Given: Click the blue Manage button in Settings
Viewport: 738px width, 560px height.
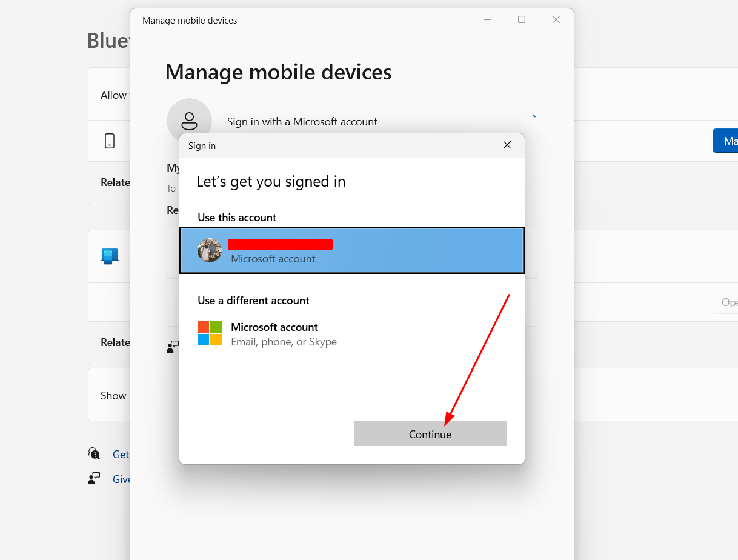Looking at the screenshot, I should (x=725, y=141).
